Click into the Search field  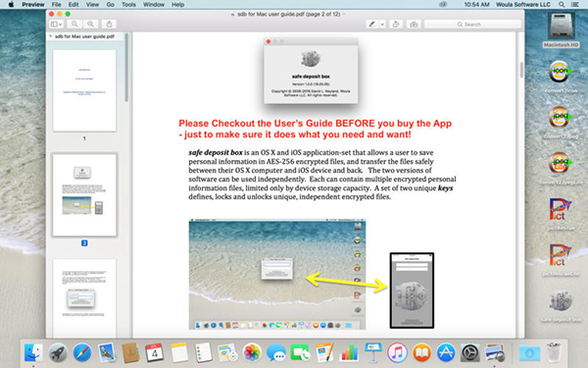click(x=472, y=24)
